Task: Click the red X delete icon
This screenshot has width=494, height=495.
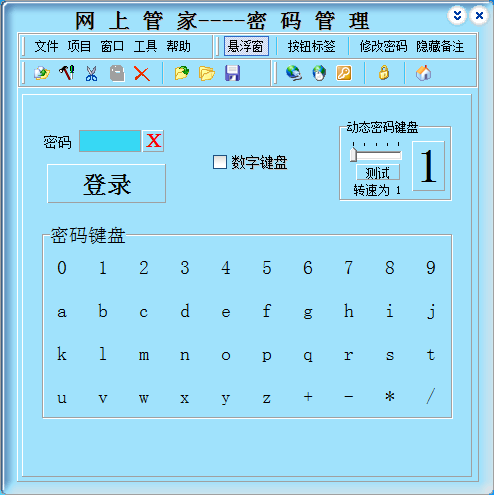Action: (142, 73)
